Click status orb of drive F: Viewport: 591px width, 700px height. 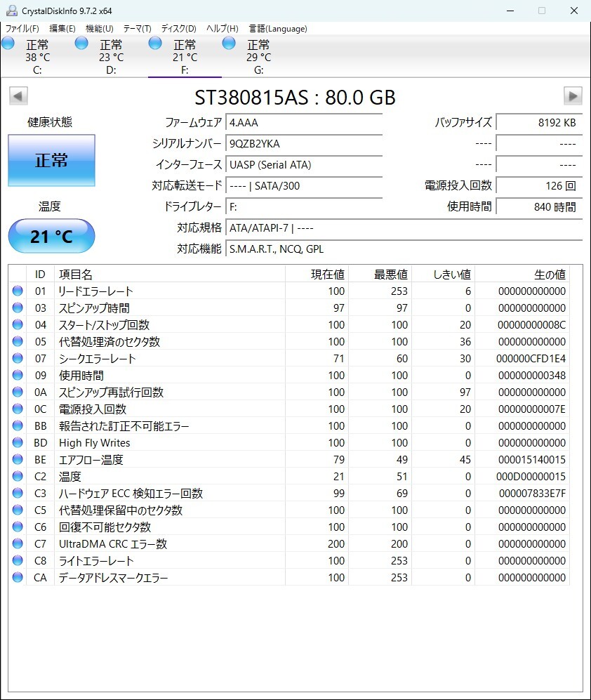[x=155, y=44]
